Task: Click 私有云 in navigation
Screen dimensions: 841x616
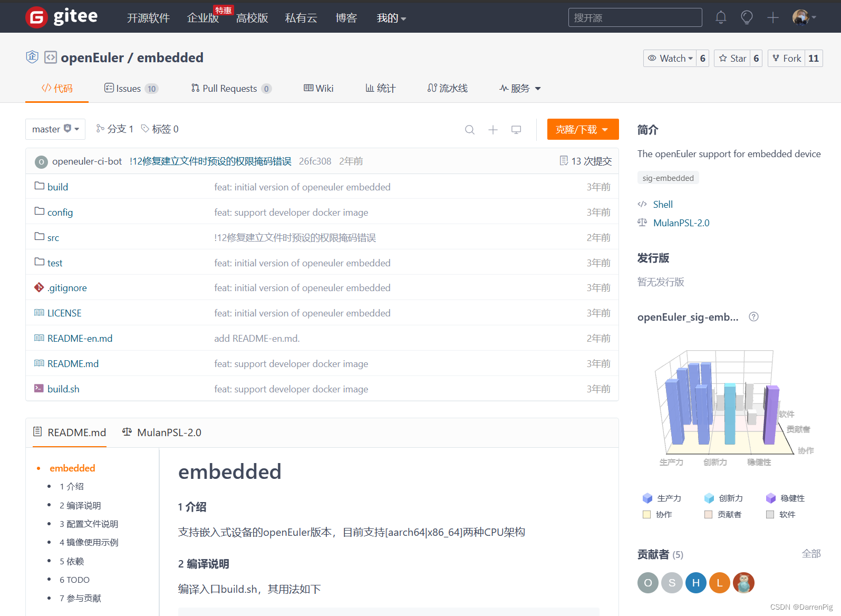Action: pos(301,18)
